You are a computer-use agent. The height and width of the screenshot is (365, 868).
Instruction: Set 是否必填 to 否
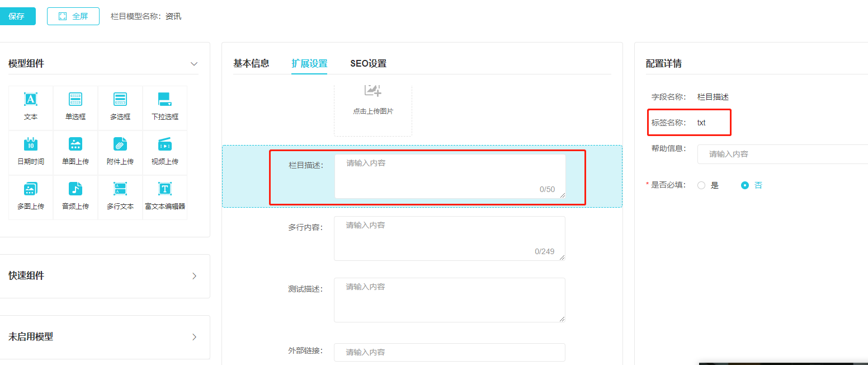pos(745,185)
